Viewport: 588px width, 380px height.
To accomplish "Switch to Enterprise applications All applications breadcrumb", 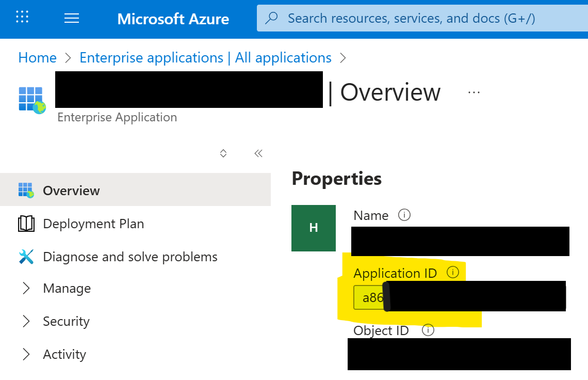I will point(205,57).
